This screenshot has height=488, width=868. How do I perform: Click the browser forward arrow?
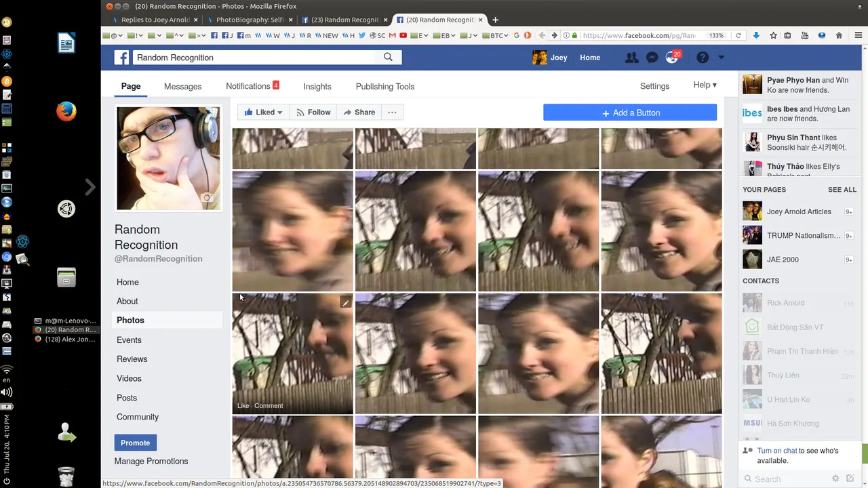click(554, 35)
